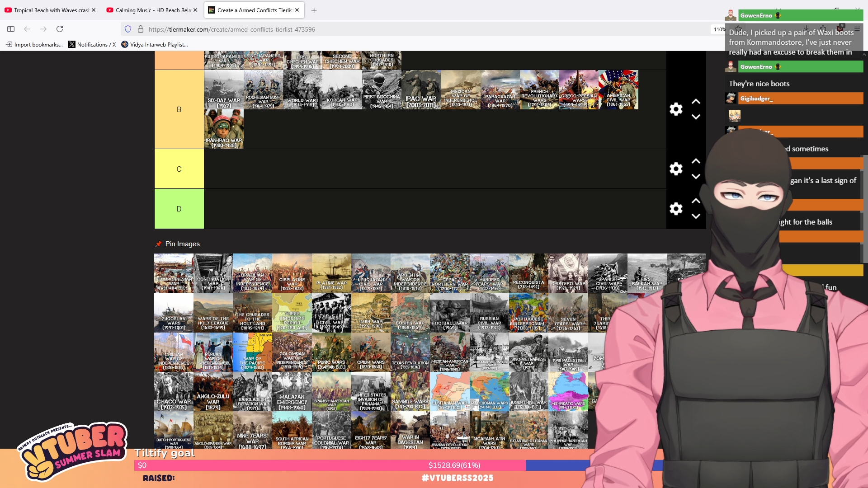868x488 pixels.
Task: Pick Hundred Years' War from image pool
Action: coord(489,273)
